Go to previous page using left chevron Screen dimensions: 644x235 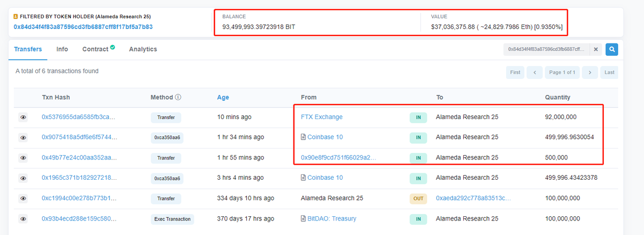click(535, 72)
